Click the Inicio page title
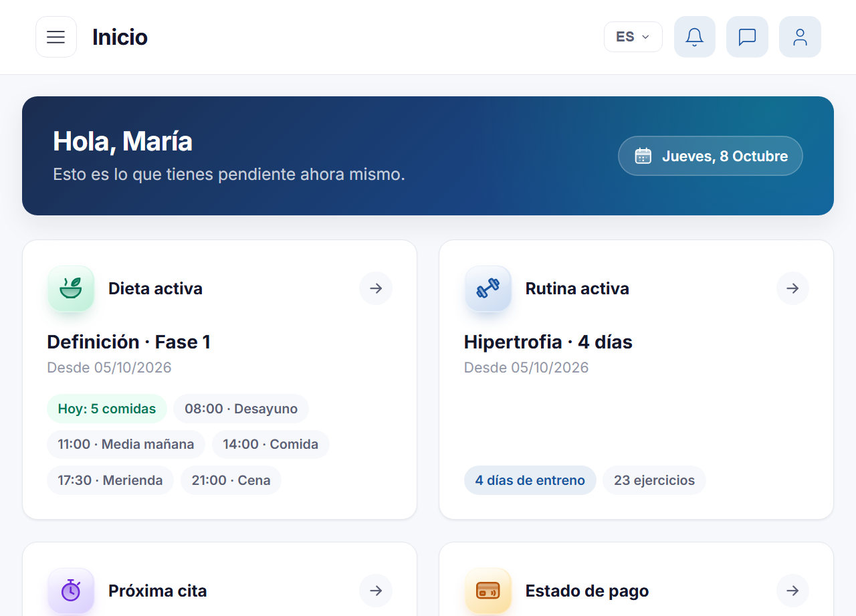 pos(120,37)
